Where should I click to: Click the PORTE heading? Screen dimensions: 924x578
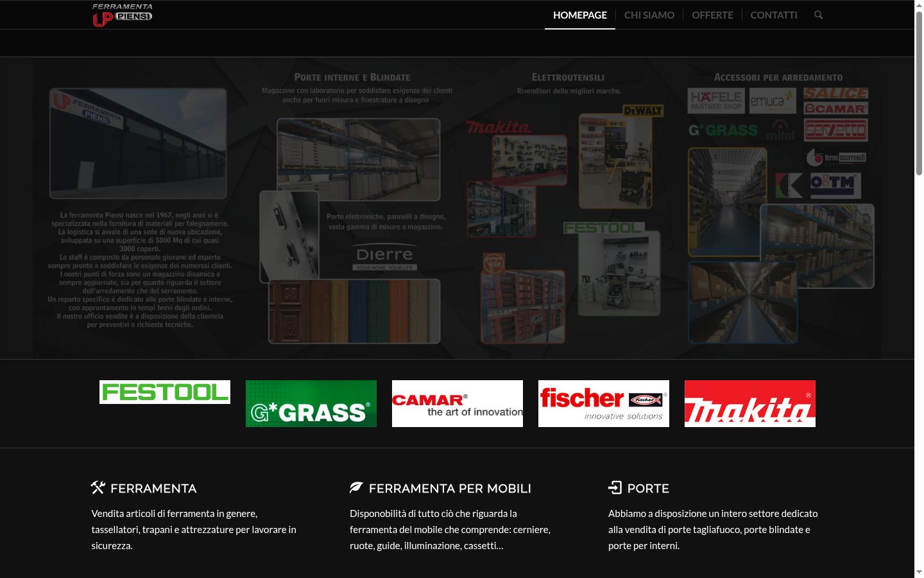coord(648,488)
